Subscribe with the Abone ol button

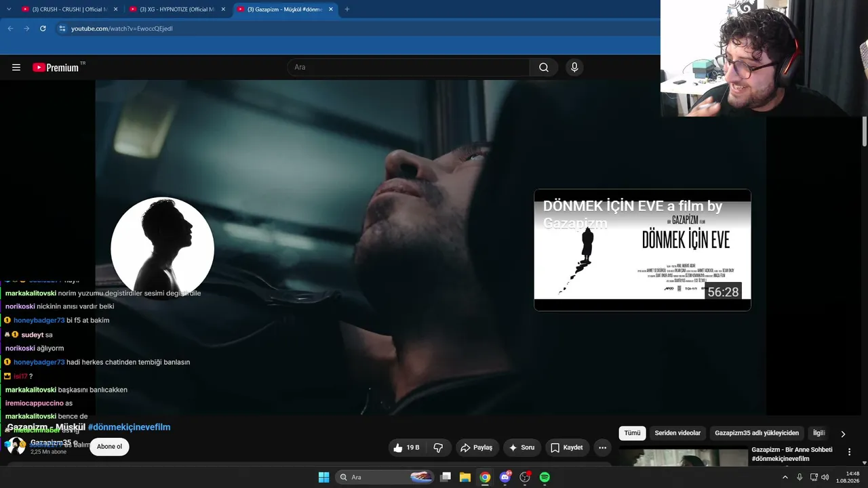pyautogui.click(x=109, y=447)
